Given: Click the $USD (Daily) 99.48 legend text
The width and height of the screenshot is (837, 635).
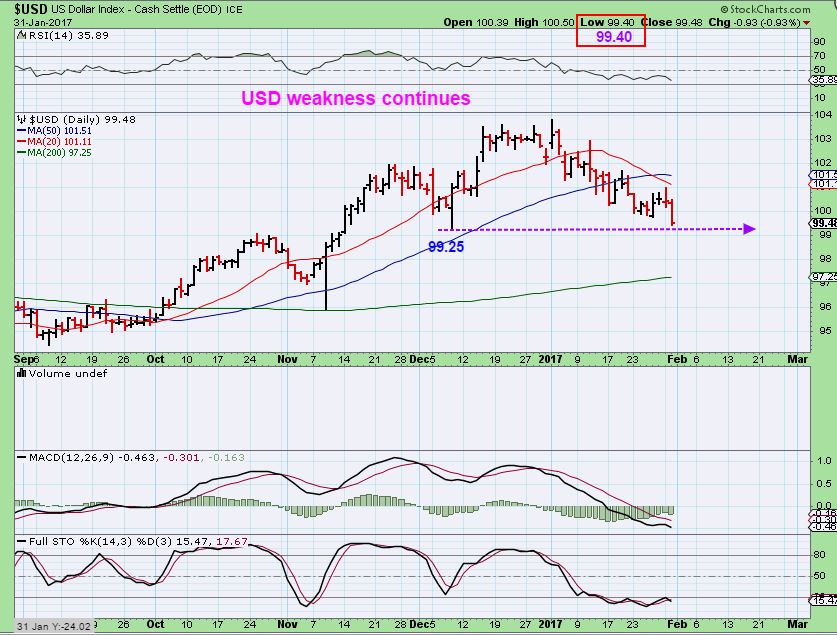Looking at the screenshot, I should pyautogui.click(x=82, y=119).
